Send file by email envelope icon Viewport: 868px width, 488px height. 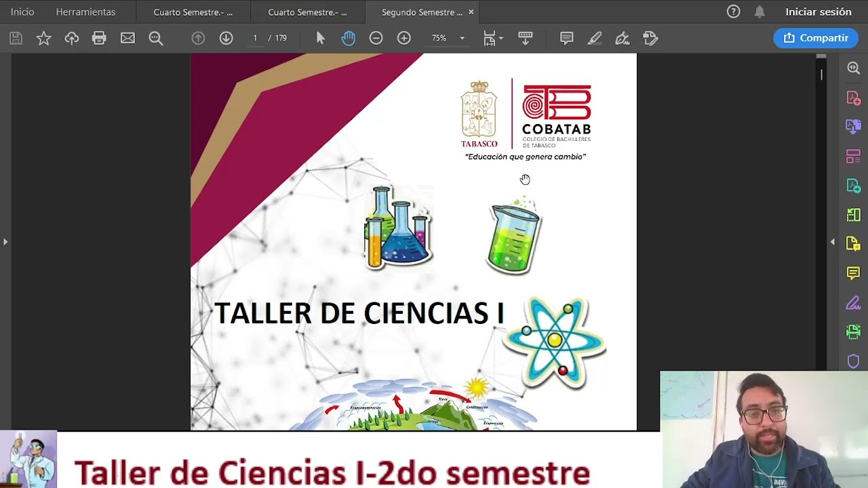tap(127, 39)
